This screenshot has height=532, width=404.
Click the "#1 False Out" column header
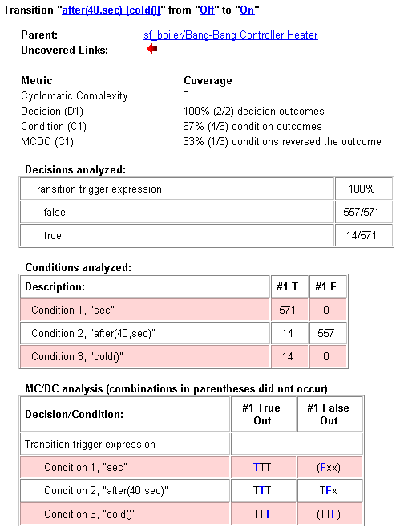pyautogui.click(x=329, y=414)
